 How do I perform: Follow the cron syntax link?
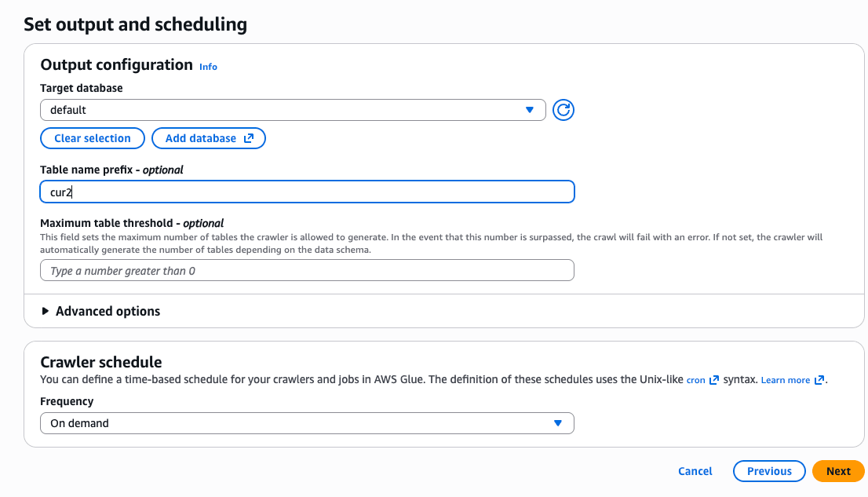[695, 380]
